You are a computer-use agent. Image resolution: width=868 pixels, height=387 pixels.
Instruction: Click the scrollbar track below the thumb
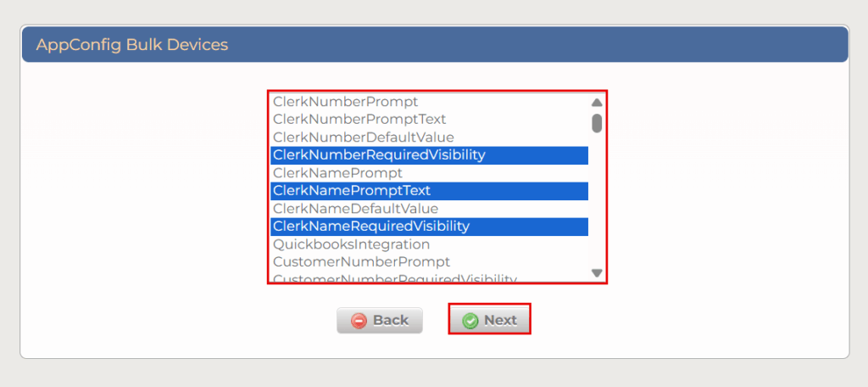click(x=597, y=204)
